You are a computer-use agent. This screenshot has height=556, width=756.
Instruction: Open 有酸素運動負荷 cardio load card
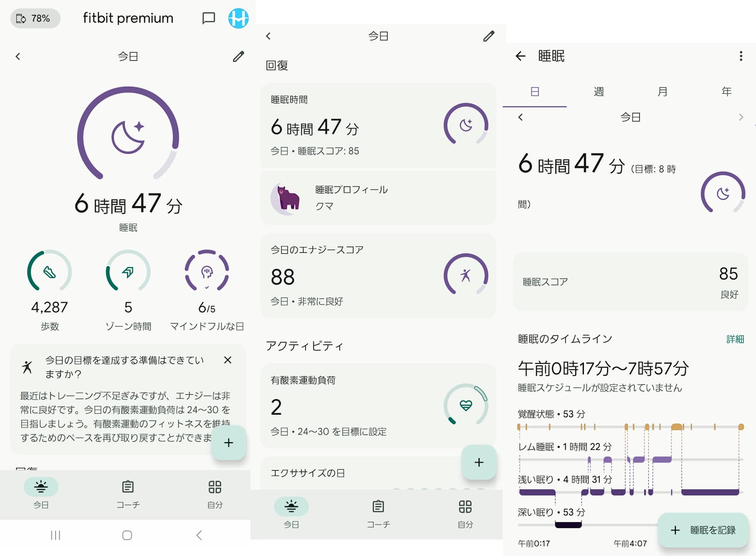pos(378,406)
